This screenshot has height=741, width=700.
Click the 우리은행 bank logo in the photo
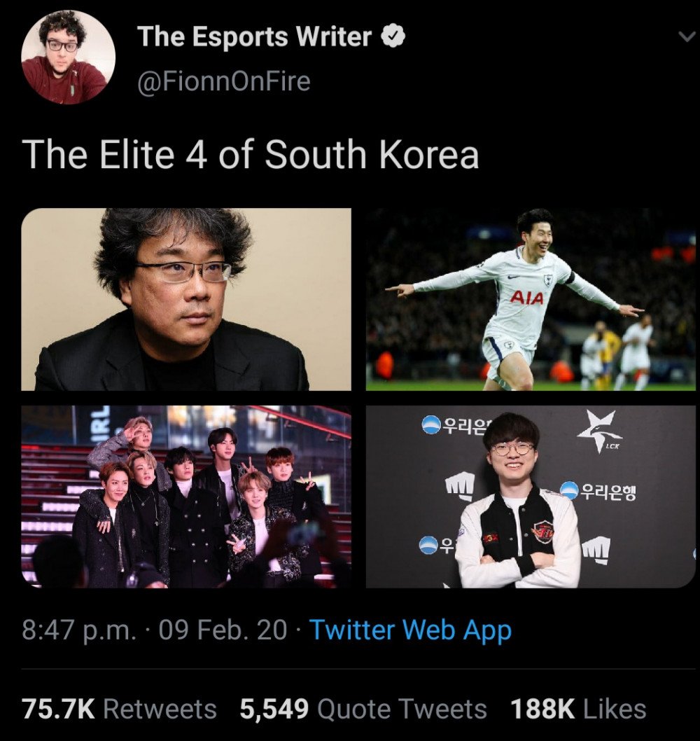point(598,492)
